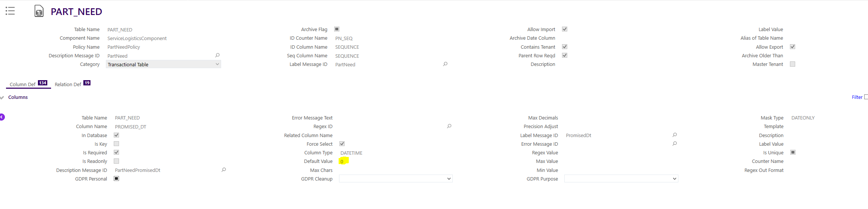
Task: Click the purple previous-record arrow icon
Action: 2,117
